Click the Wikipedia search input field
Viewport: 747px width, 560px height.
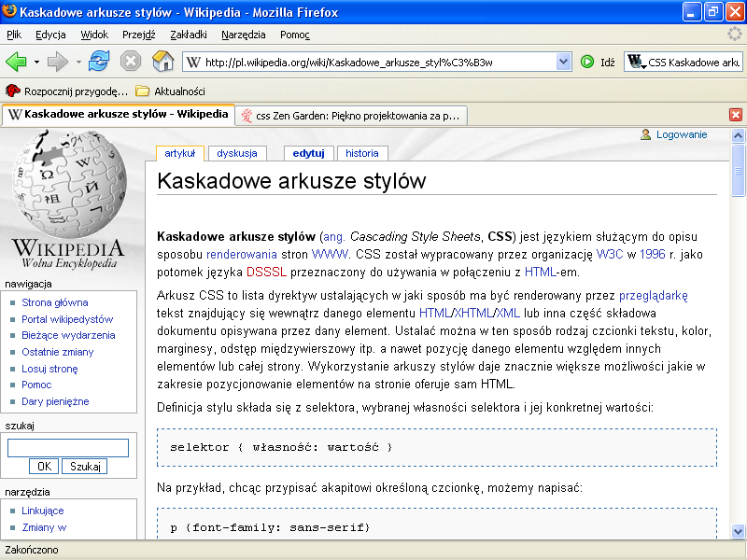[68, 448]
